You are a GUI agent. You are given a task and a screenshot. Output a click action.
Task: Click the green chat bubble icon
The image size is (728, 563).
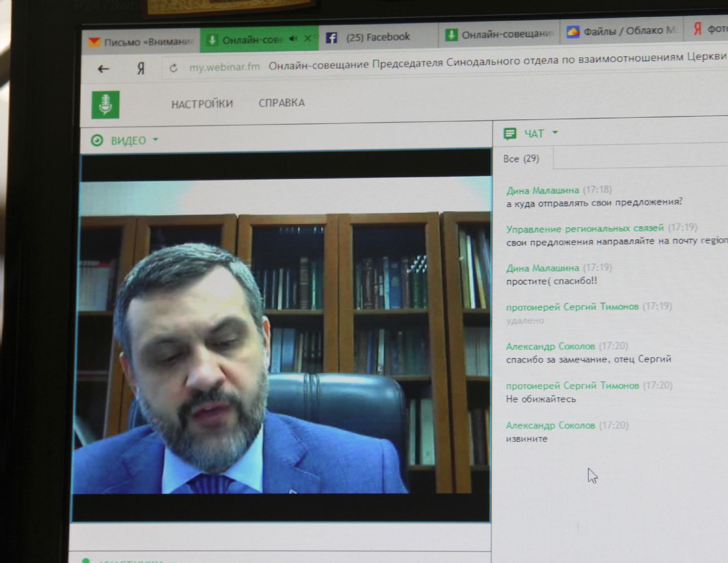pyautogui.click(x=510, y=133)
